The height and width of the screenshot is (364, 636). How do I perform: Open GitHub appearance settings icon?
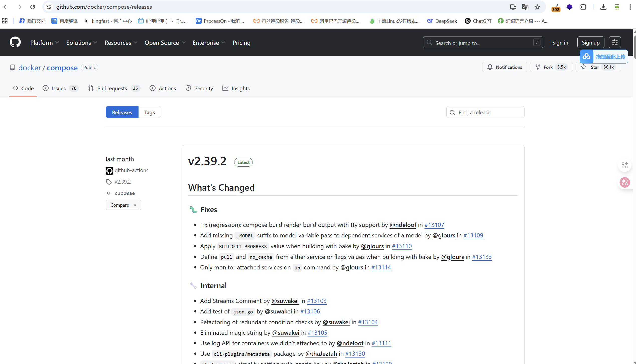point(615,43)
